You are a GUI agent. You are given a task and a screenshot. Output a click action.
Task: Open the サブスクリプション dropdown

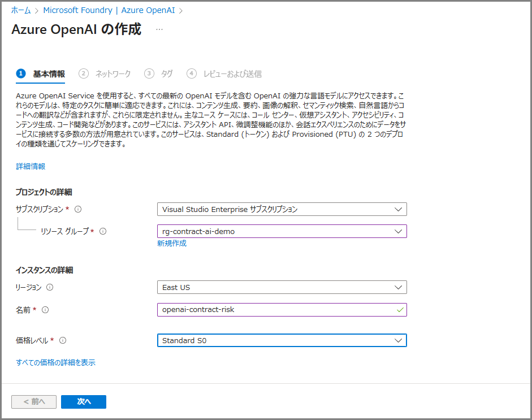[x=282, y=209]
